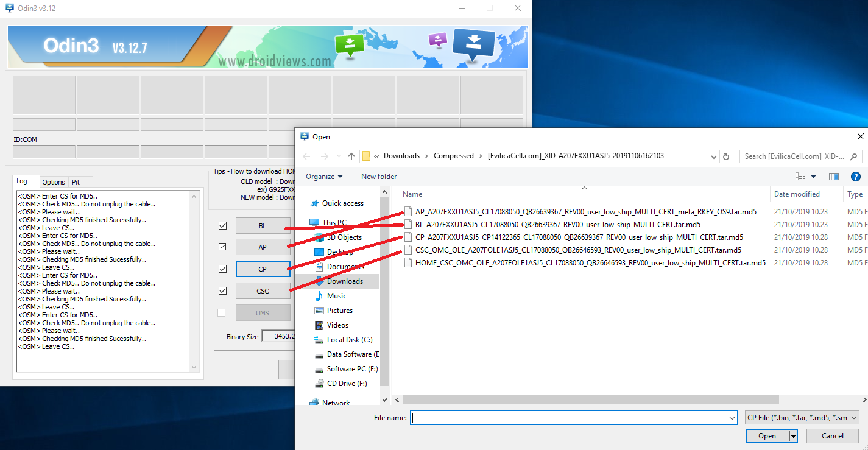Click the Odin log vertical scrollbar
This screenshot has width=868, height=450.
tap(194, 281)
